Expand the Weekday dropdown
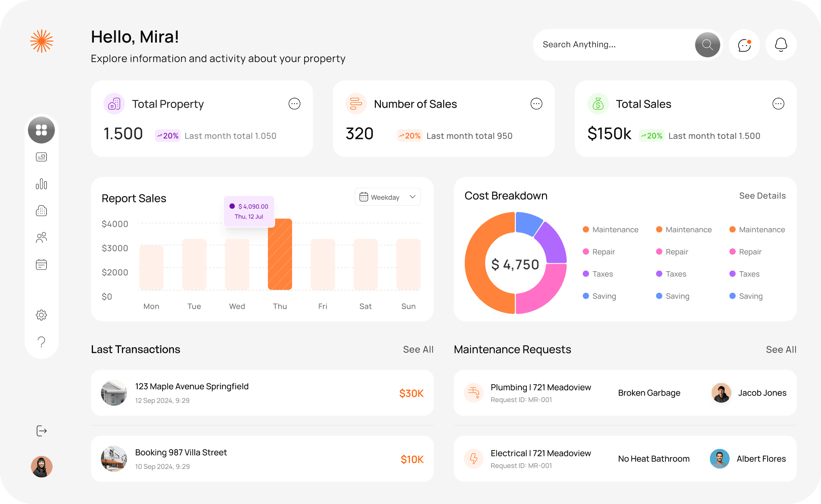The height and width of the screenshot is (504, 821). coord(388,197)
